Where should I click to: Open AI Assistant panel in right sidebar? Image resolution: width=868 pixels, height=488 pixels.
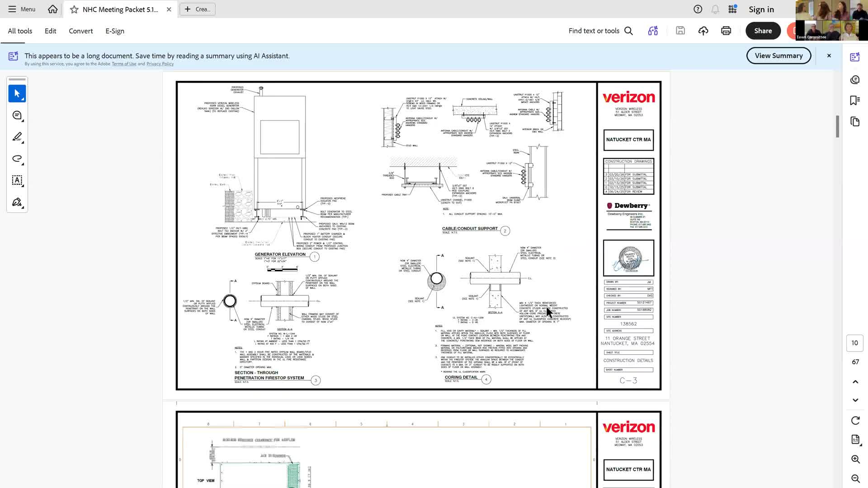click(x=855, y=57)
